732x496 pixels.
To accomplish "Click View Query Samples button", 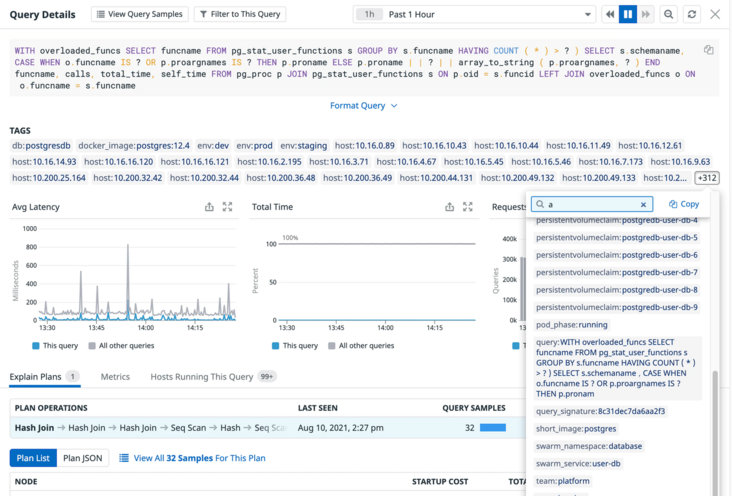I will (x=139, y=15).
